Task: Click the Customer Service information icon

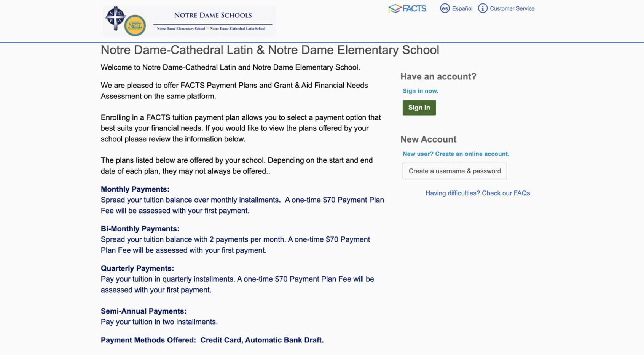Action: tap(483, 8)
